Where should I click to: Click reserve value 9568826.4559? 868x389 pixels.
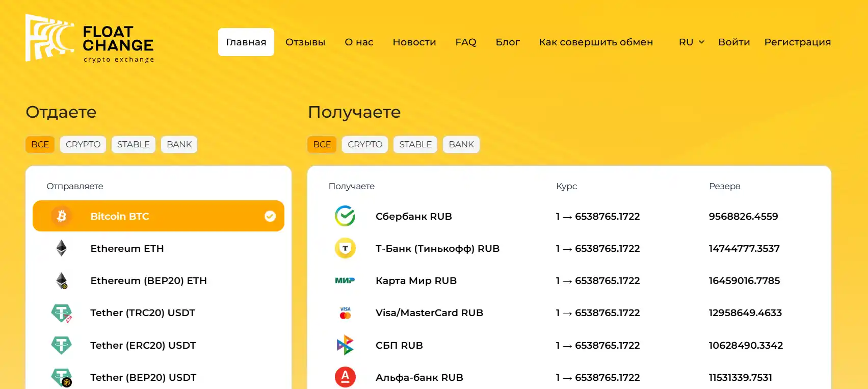pyautogui.click(x=743, y=216)
